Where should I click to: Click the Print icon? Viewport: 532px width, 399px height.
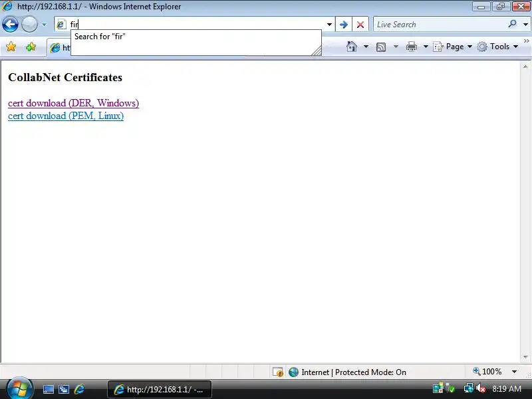coord(411,47)
